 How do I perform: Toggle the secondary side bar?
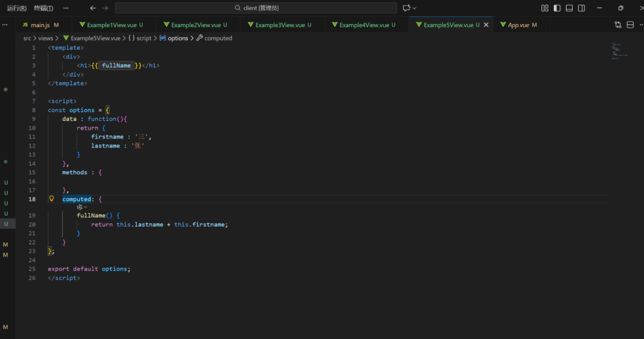[x=582, y=8]
